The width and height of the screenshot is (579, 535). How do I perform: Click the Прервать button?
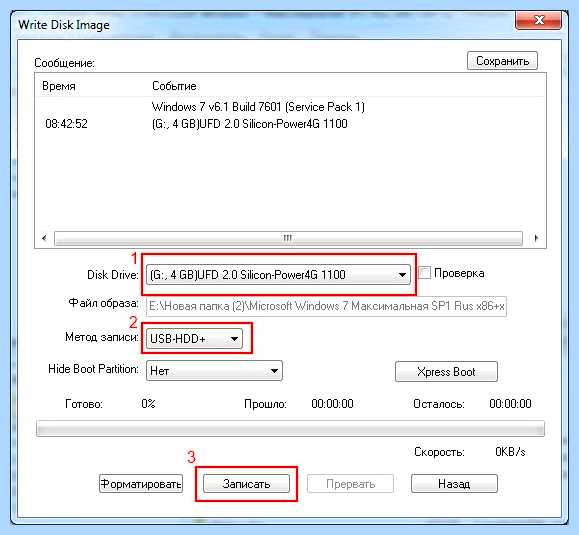click(350, 484)
